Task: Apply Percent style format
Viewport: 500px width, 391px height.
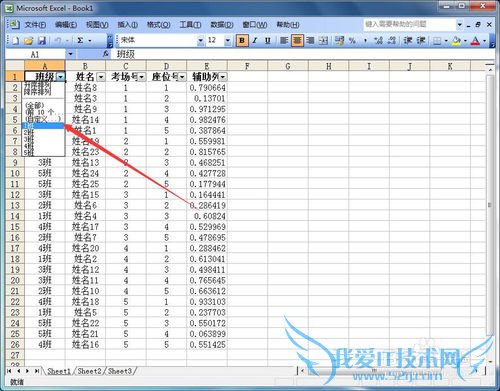Action: pyautogui.click(x=352, y=41)
